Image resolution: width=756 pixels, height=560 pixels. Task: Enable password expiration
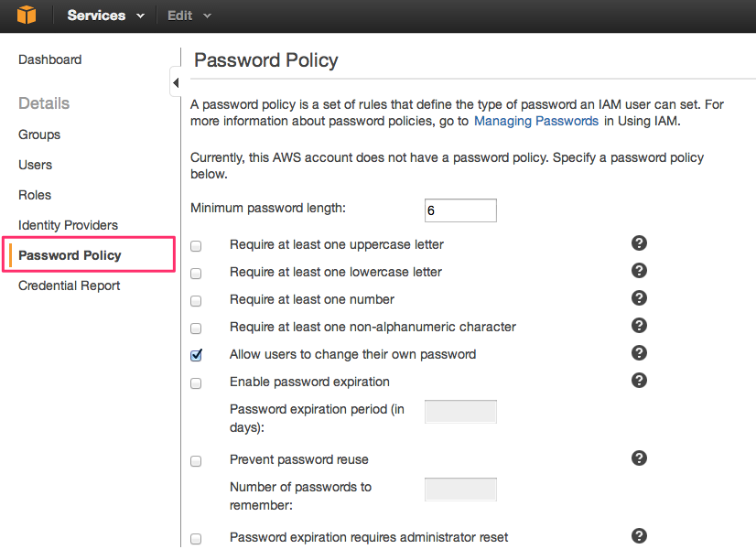click(x=196, y=382)
